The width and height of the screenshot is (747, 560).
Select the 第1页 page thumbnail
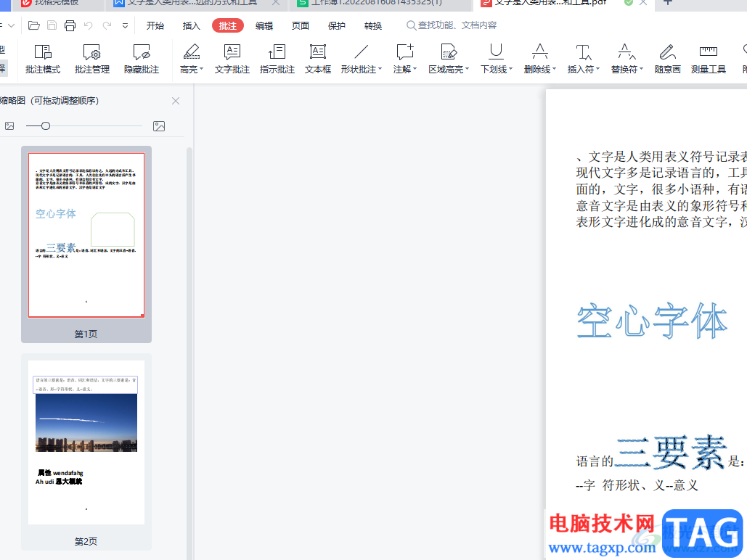86,244
